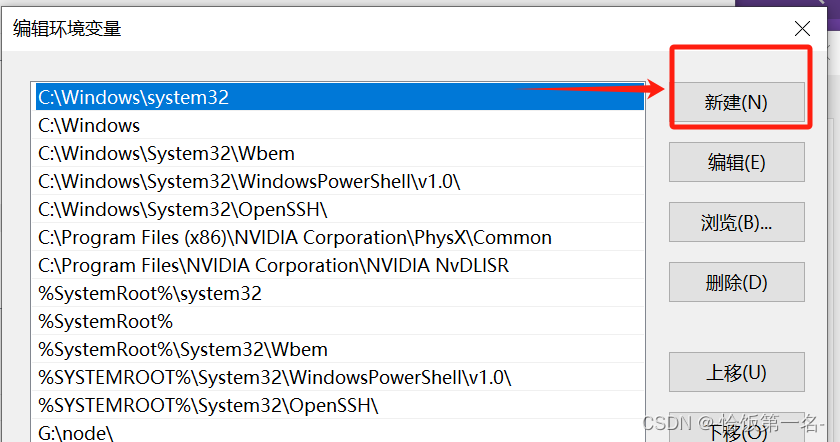
Task: Select %SYSTEMROOT%\System32\WindowsPowerShell\v1.0\ entry
Action: click(x=340, y=377)
